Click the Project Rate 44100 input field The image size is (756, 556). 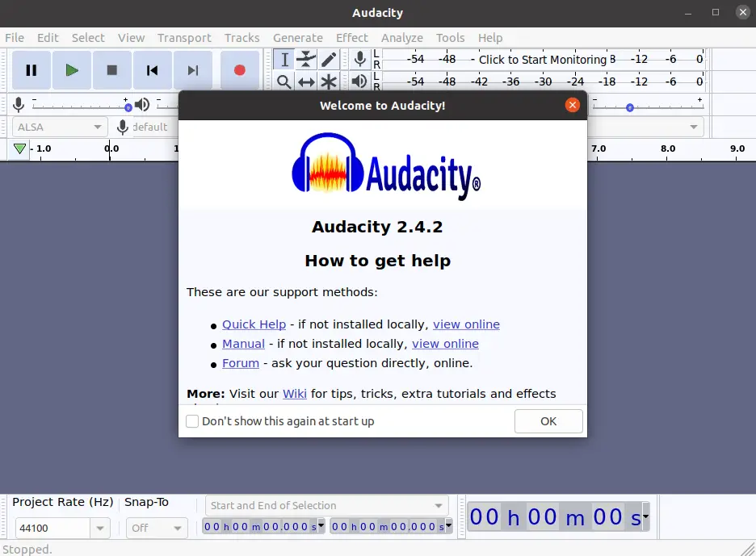coord(53,528)
